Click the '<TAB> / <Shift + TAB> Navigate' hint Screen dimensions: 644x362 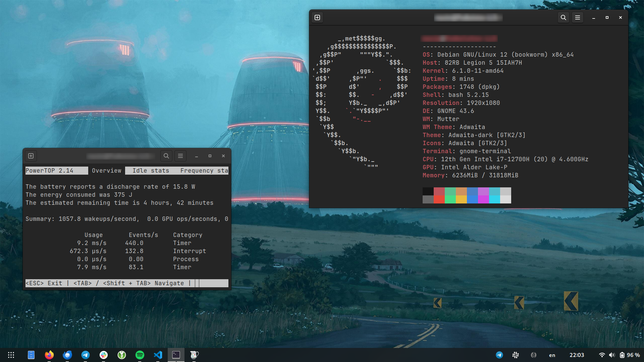click(129, 283)
